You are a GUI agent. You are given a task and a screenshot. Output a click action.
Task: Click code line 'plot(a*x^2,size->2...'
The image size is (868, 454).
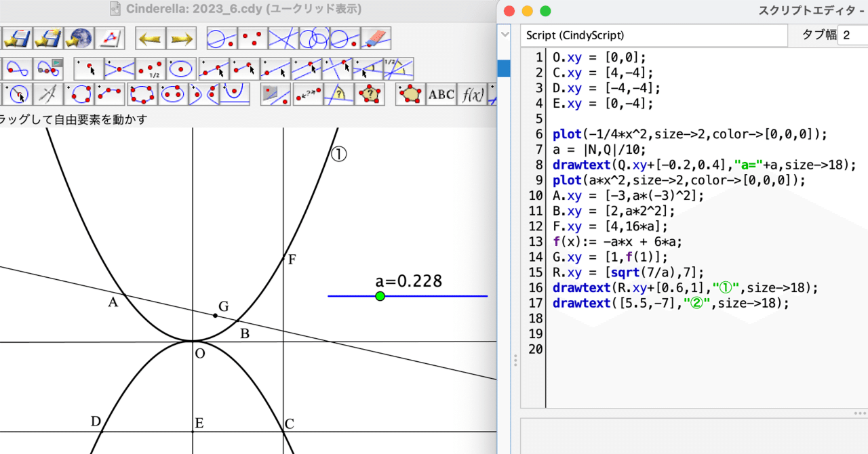[x=678, y=180]
